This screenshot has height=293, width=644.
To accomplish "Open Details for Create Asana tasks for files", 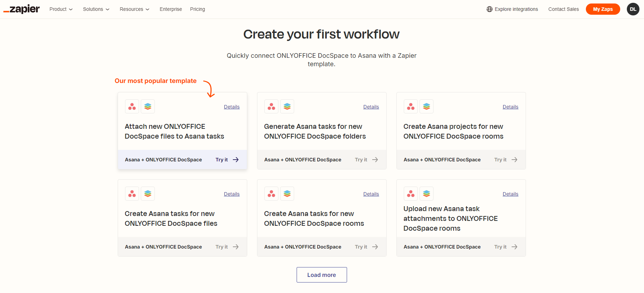I will pyautogui.click(x=231, y=194).
